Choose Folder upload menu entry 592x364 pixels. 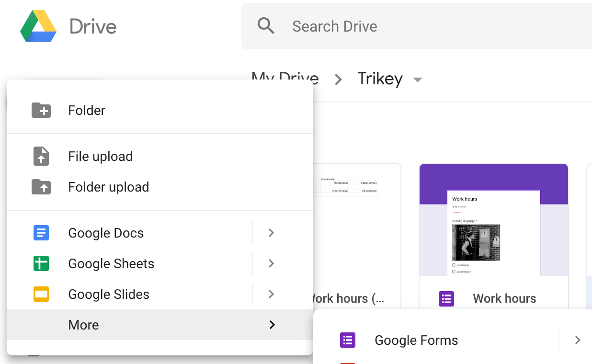(160, 187)
